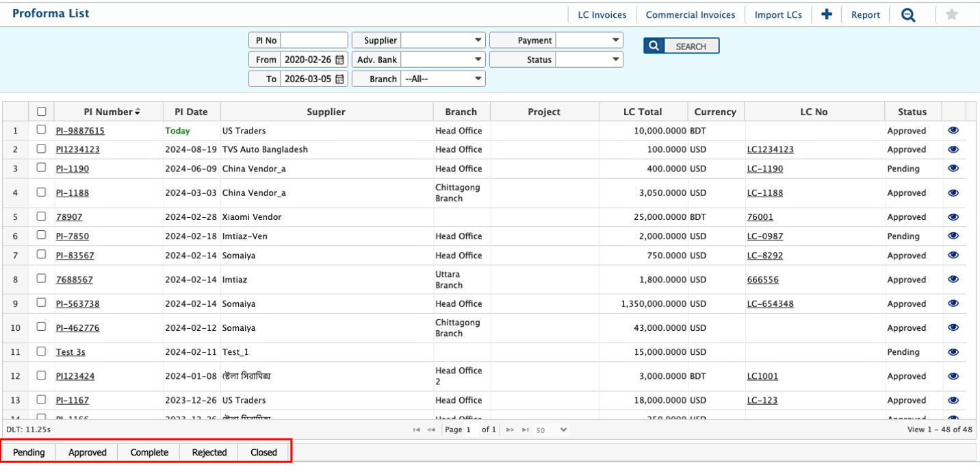Open the From date calendar picker icon
Screen dimensions: 980x472
pos(339,60)
